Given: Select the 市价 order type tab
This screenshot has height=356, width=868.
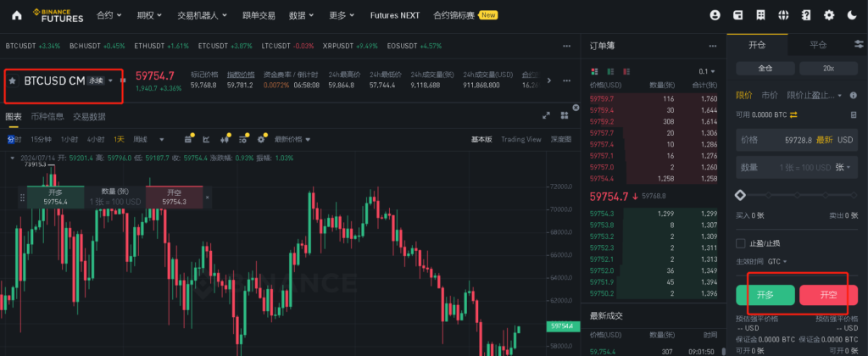Looking at the screenshot, I should tap(770, 95).
